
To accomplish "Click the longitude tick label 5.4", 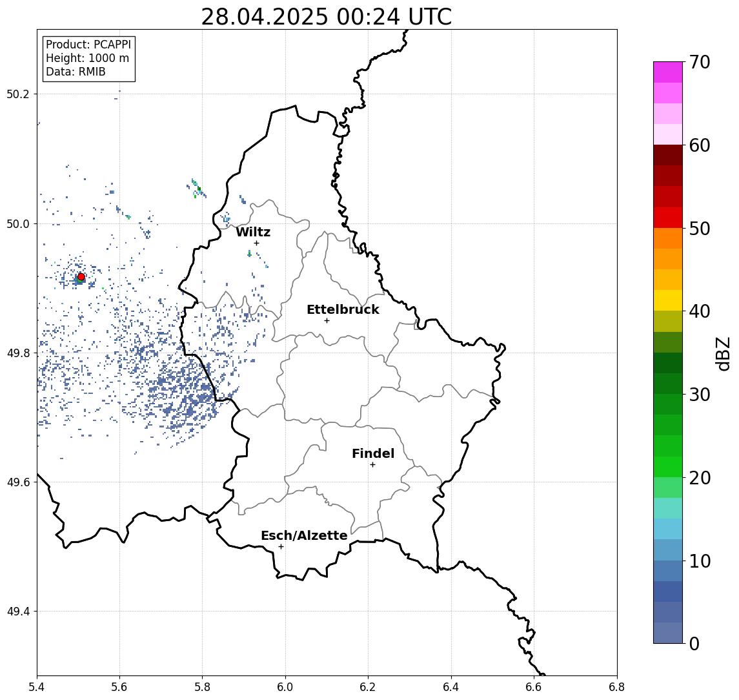I will 37,687.
